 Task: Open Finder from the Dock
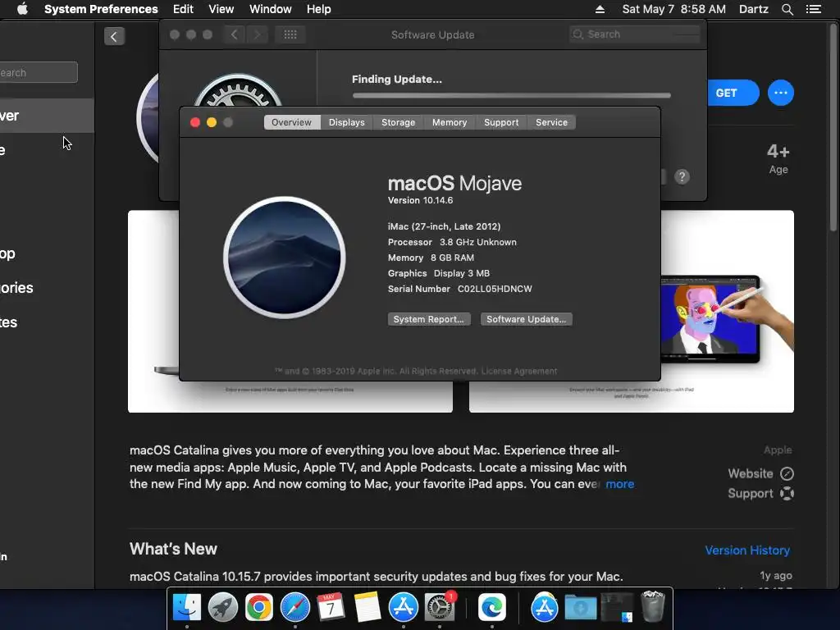pos(186,608)
